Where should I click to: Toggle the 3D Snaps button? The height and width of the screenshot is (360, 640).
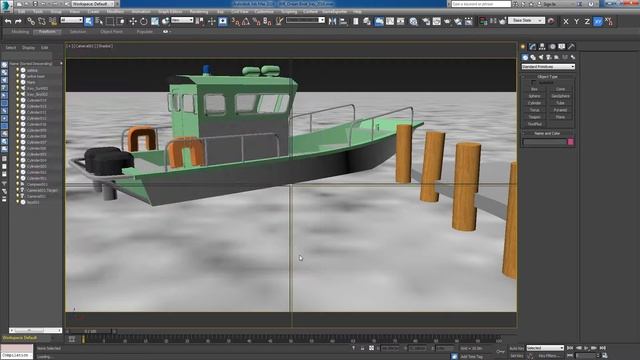(235, 21)
